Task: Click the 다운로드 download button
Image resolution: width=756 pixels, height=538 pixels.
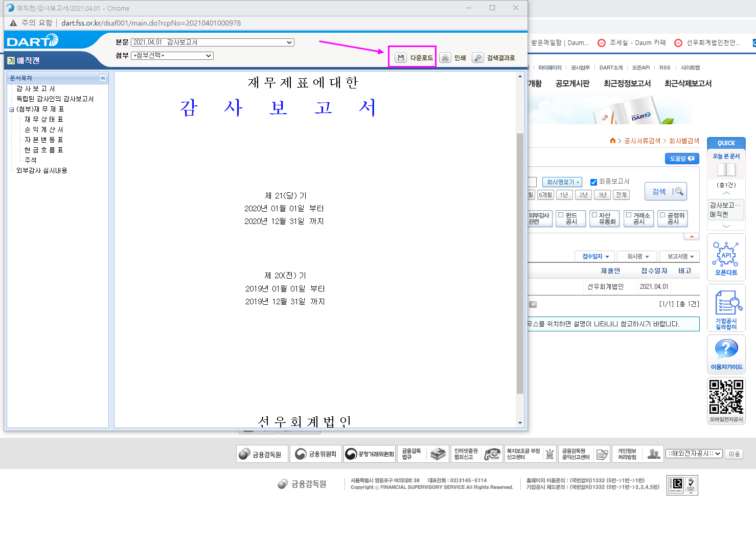Action: tap(414, 58)
